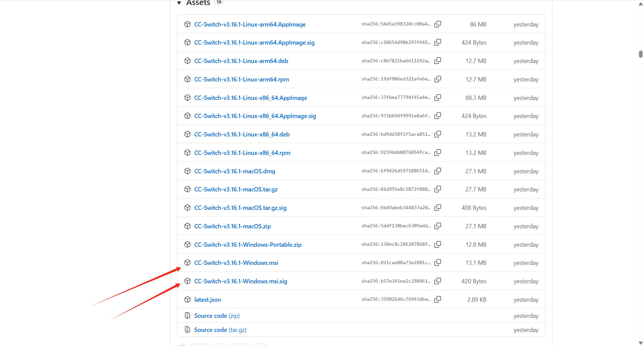
Task: Copy sha256 hash of Windows.msi.sig
Action: (438, 281)
